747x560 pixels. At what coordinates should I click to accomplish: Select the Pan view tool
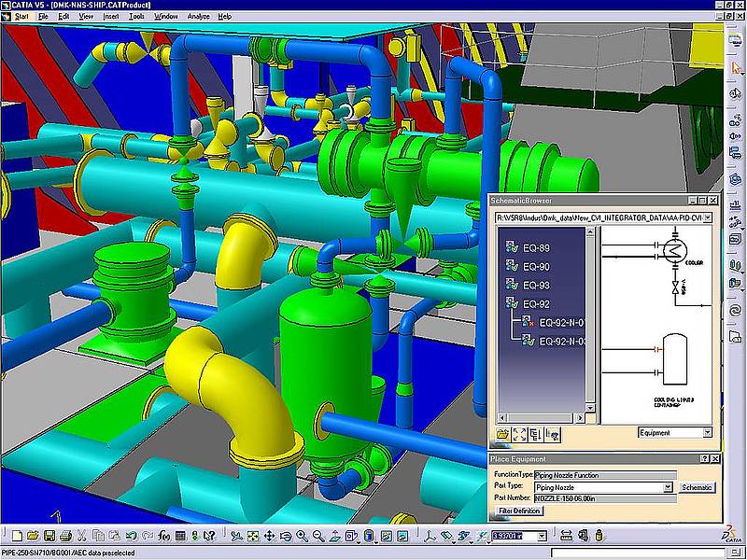[269, 537]
